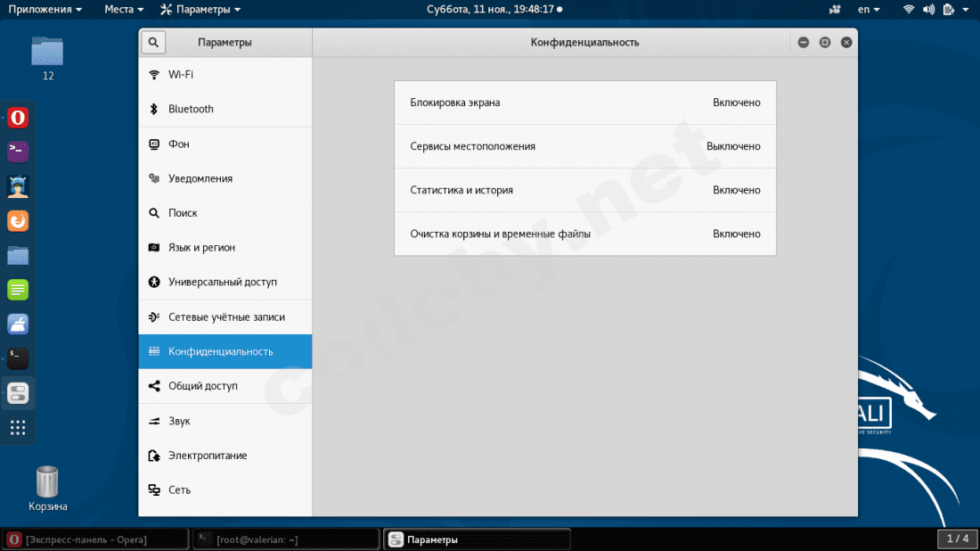
Task: Open Параметры app menu in top bar
Action: coord(200,10)
